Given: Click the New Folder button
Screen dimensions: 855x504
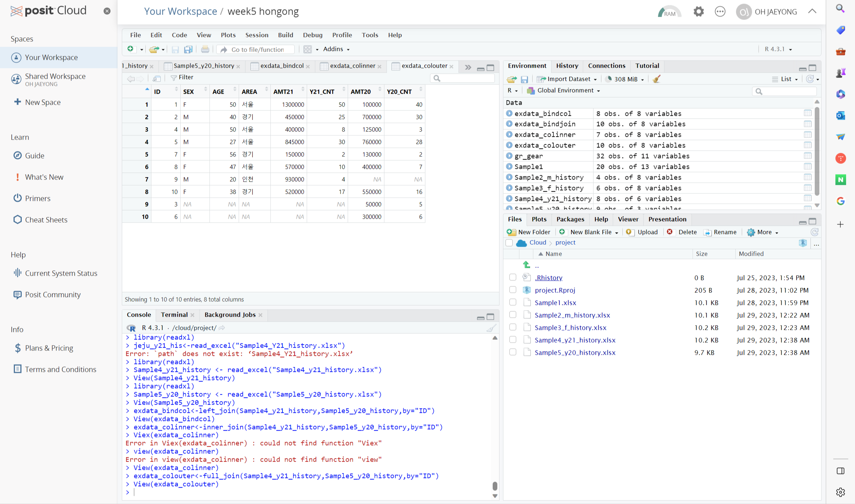Looking at the screenshot, I should pos(529,232).
